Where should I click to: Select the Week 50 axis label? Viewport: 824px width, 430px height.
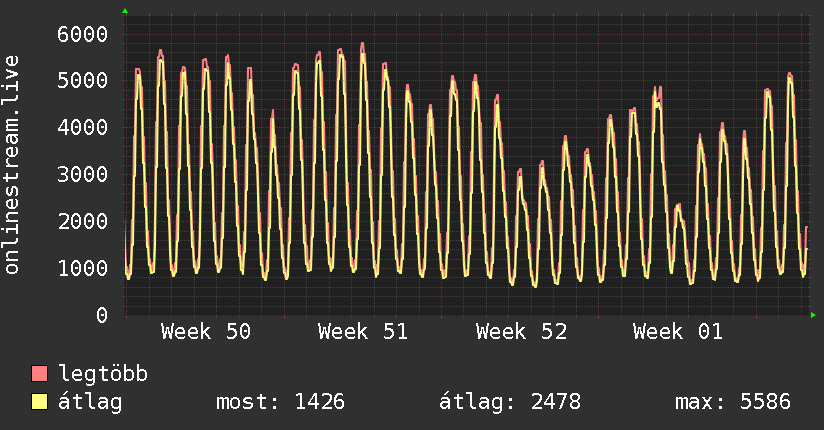(206, 332)
